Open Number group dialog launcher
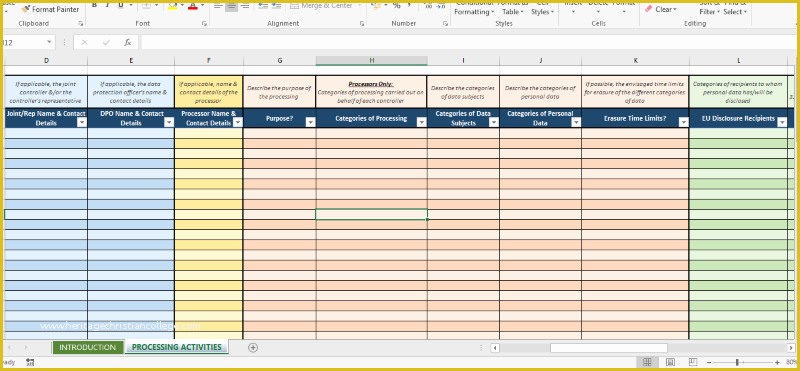This screenshot has width=800, height=371. (x=445, y=23)
